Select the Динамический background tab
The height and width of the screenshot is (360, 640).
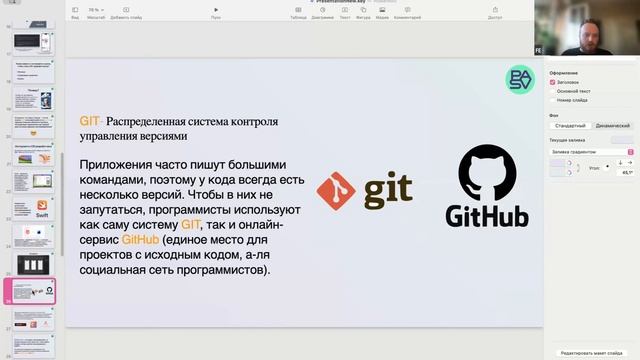613,126
